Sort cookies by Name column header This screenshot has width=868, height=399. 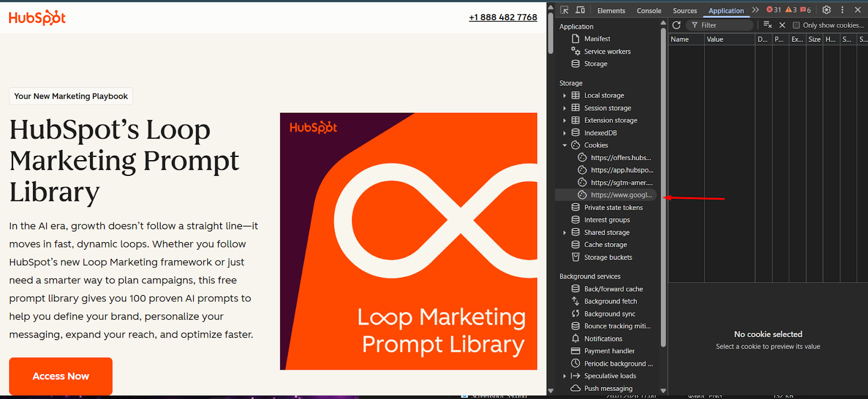pos(686,39)
